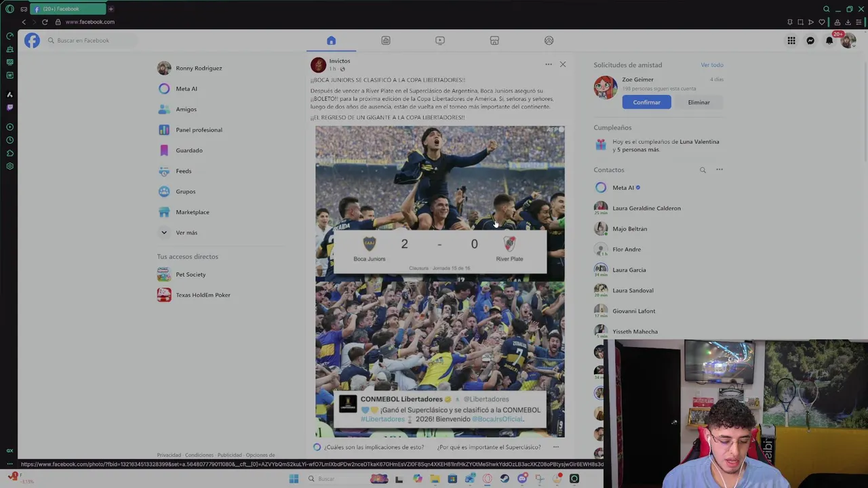Reload the page in browser toolbar

(x=45, y=22)
